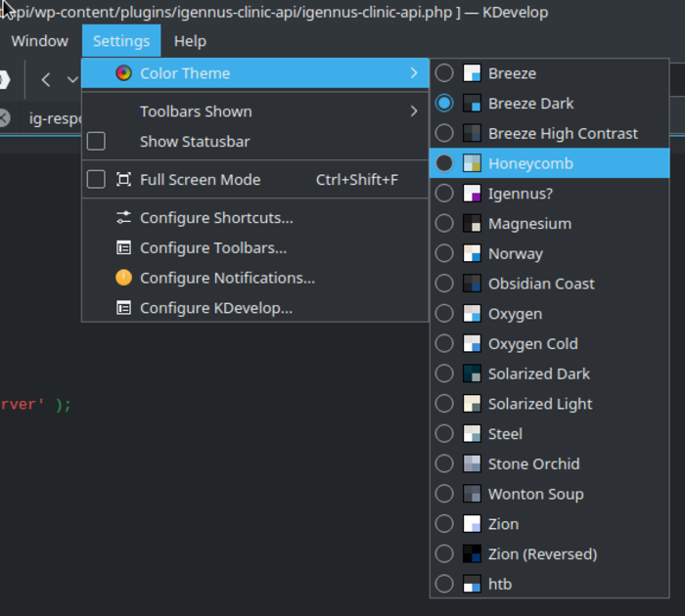Click the Color Theme color wheel icon

point(123,73)
